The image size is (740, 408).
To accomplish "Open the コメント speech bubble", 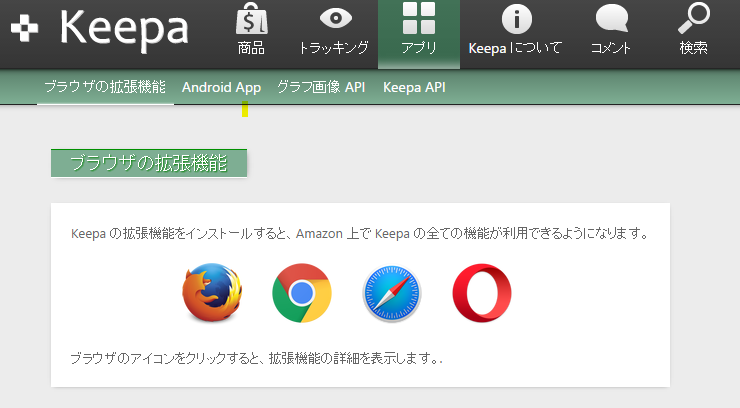I will click(611, 31).
